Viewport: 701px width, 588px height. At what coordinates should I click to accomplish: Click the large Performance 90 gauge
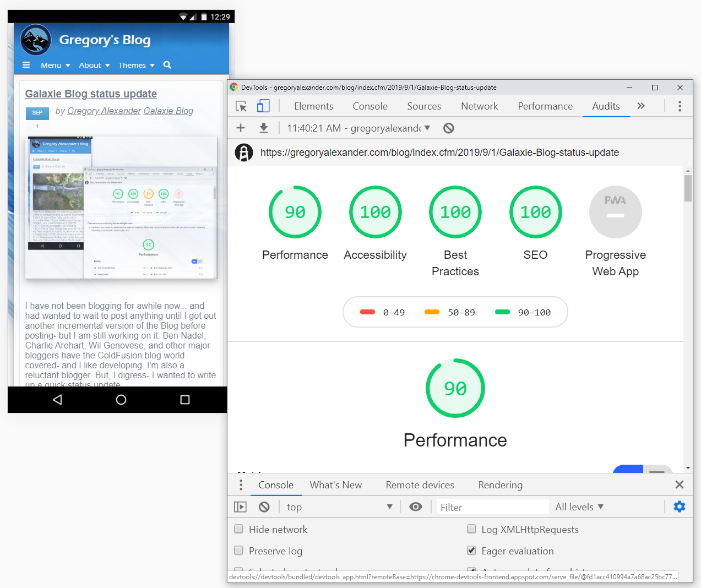tap(455, 388)
